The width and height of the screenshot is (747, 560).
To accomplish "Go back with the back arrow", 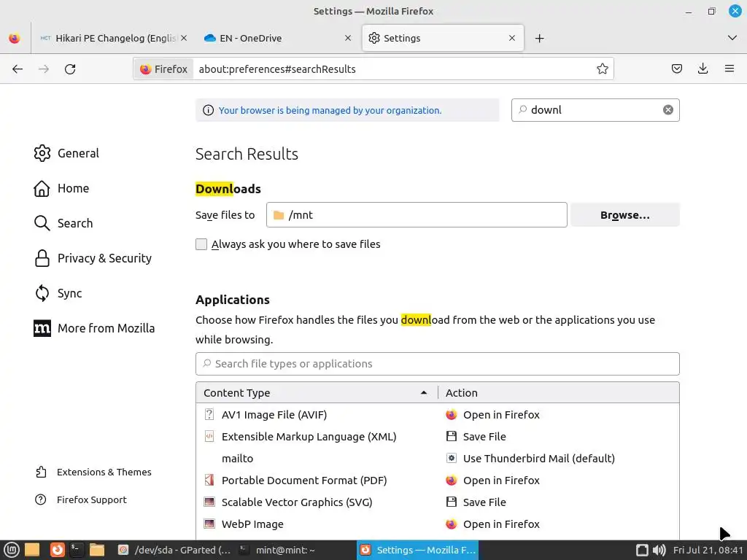I will 18,69.
